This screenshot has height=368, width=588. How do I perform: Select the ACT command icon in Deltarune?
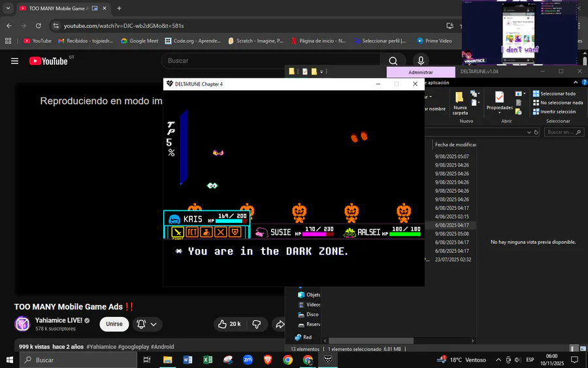(192, 232)
